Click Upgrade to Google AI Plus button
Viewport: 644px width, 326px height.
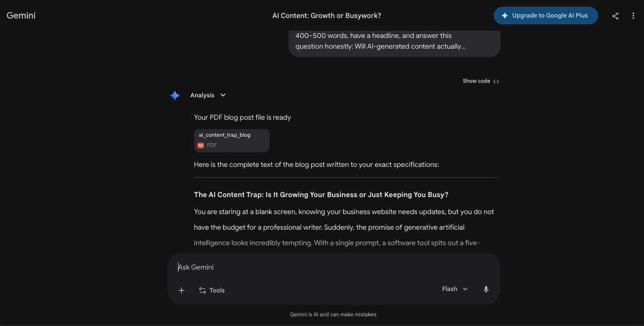click(x=545, y=16)
